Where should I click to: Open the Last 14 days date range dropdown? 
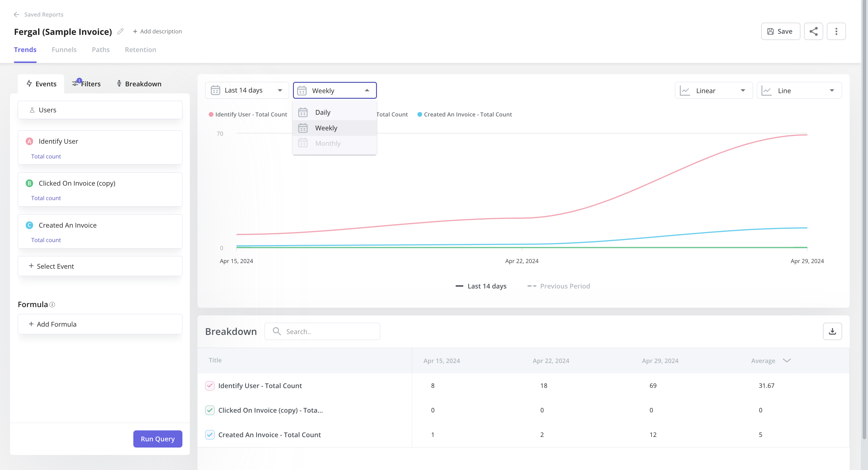coord(247,90)
